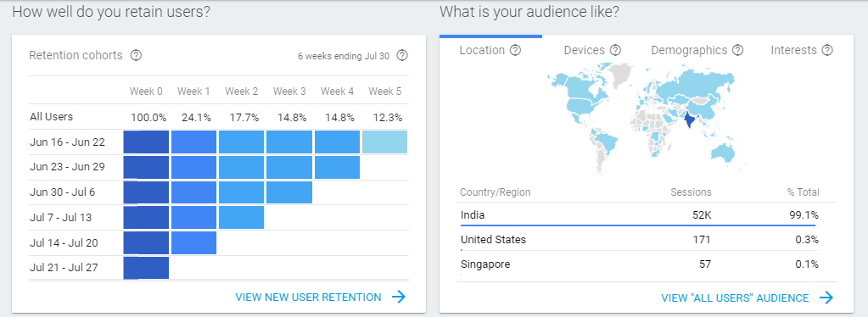Screen dimensions: 868x317
Task: Click Week 5 light blue cell for Jun 16 - Jun 22
Action: pos(384,142)
